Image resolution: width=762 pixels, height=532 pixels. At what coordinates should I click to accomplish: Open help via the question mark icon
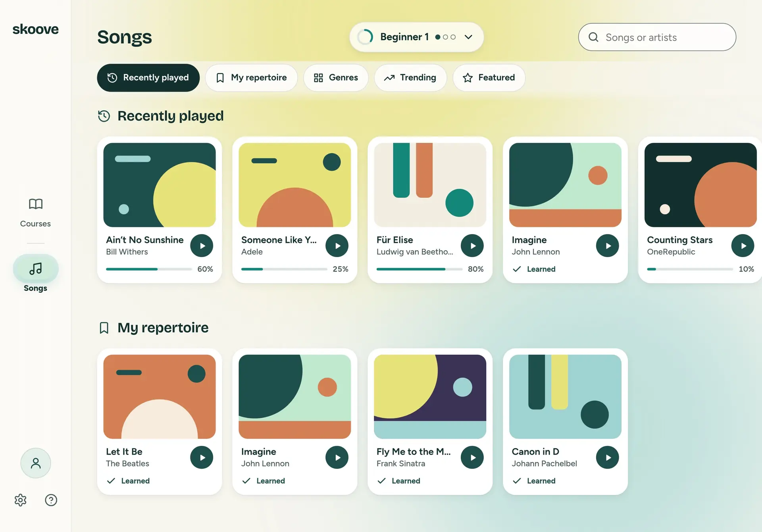pyautogui.click(x=51, y=500)
